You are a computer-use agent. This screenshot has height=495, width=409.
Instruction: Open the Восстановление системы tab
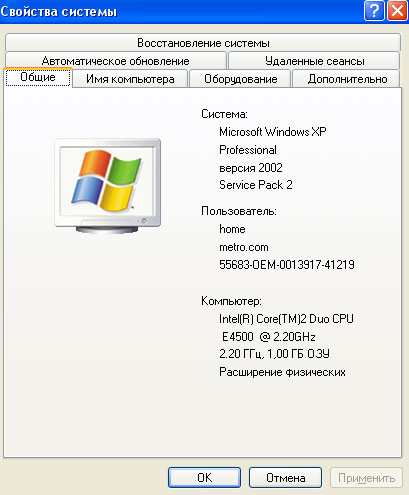coord(203,43)
